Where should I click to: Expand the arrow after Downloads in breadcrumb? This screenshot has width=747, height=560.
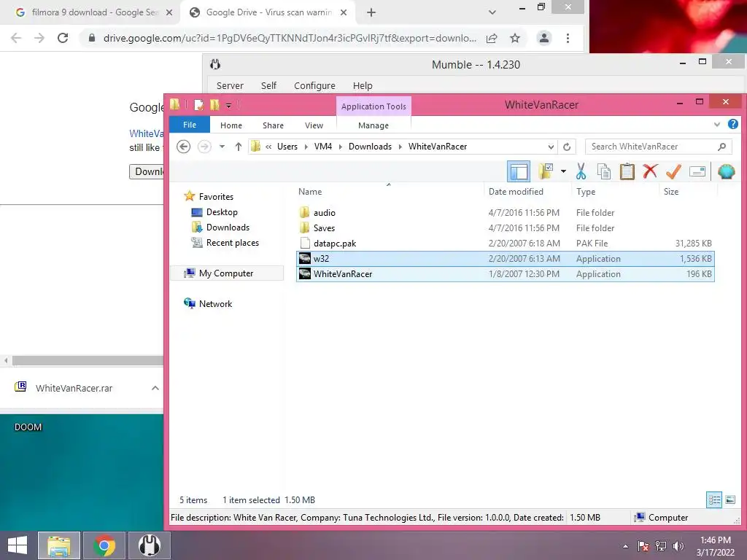pyautogui.click(x=400, y=147)
